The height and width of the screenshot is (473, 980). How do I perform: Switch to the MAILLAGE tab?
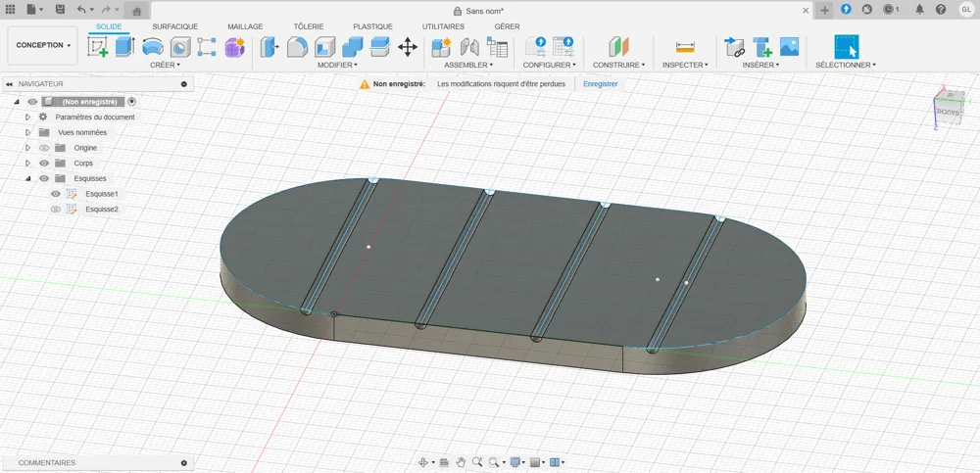[x=245, y=26]
